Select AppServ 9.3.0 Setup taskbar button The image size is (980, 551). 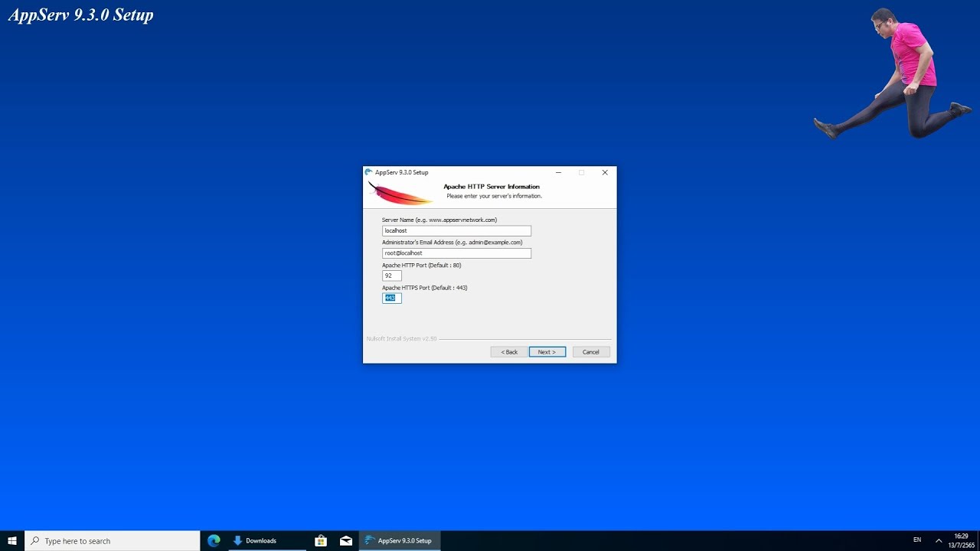point(400,540)
